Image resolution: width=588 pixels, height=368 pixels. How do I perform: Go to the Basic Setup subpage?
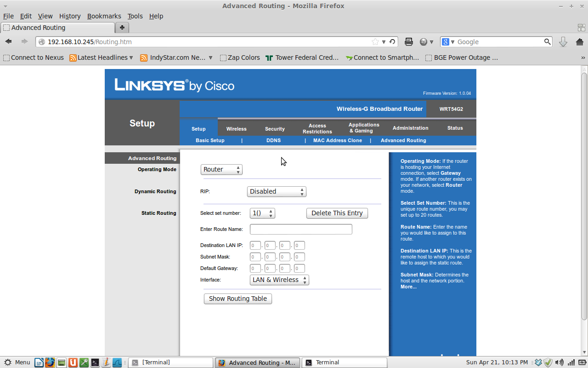coord(210,140)
